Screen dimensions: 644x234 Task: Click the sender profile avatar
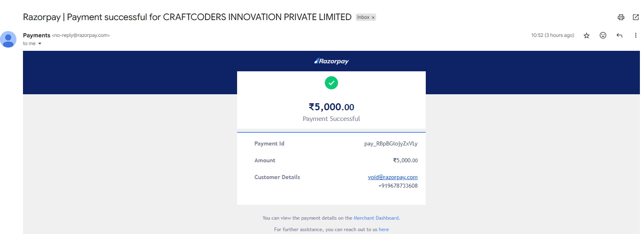[8, 39]
